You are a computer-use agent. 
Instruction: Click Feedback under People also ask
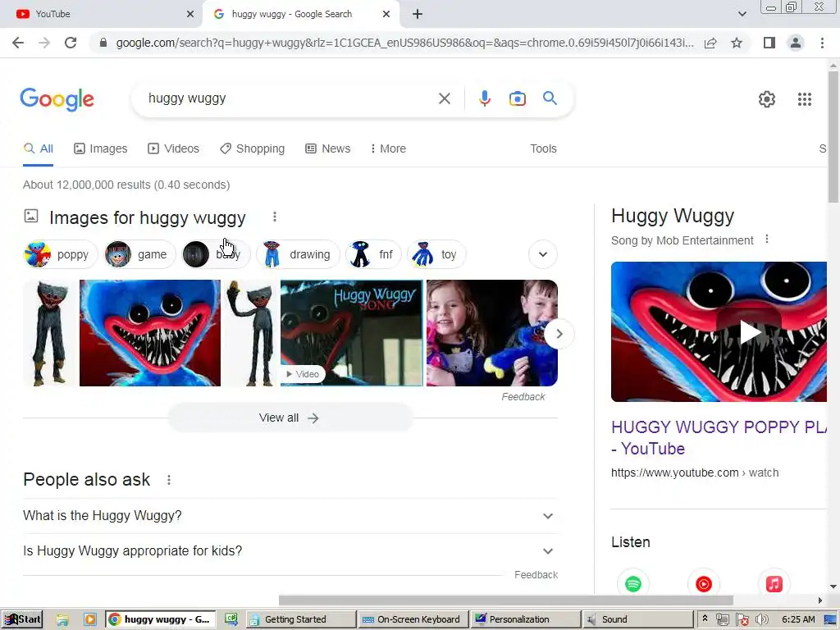pyautogui.click(x=536, y=575)
